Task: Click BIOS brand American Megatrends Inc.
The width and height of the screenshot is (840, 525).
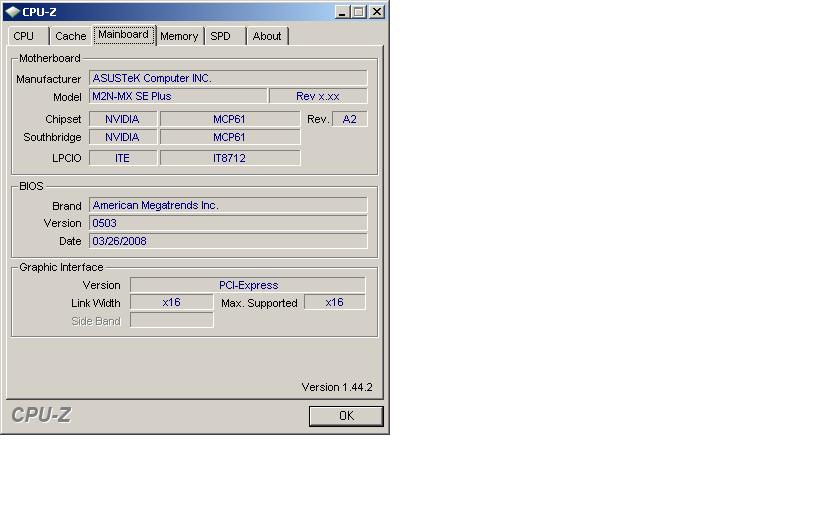Action: pos(228,205)
